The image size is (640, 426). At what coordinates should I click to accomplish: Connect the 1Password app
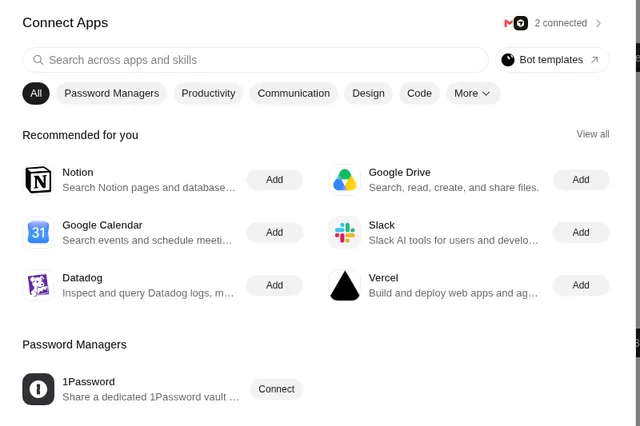point(276,389)
